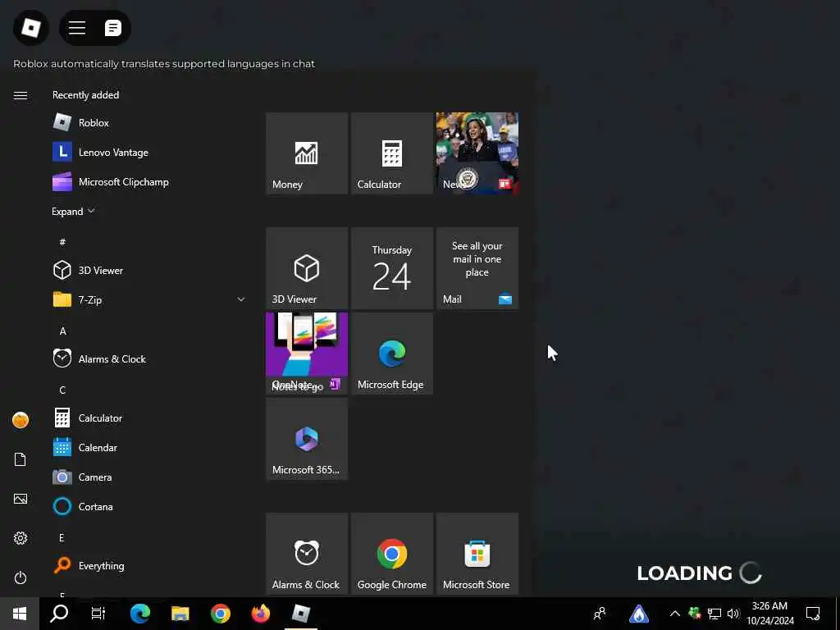Open the Google Chrome tile
Screen dimensions: 840x630
[x=391, y=554]
